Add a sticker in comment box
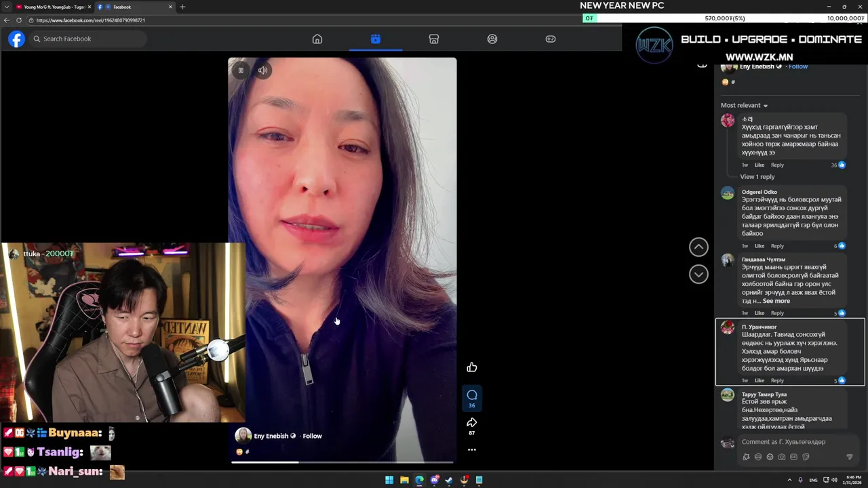This screenshot has height=488, width=868. point(806,457)
